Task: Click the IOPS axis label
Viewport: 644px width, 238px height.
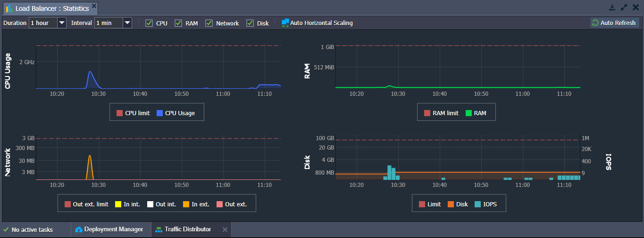Action: pos(608,161)
